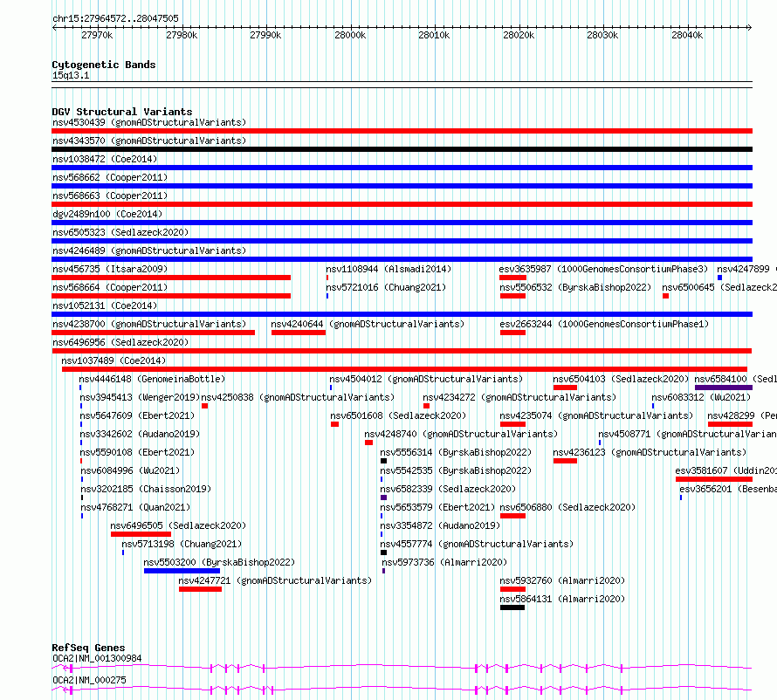Click the nsv5973736 (Almarri2020) label

click(x=444, y=562)
